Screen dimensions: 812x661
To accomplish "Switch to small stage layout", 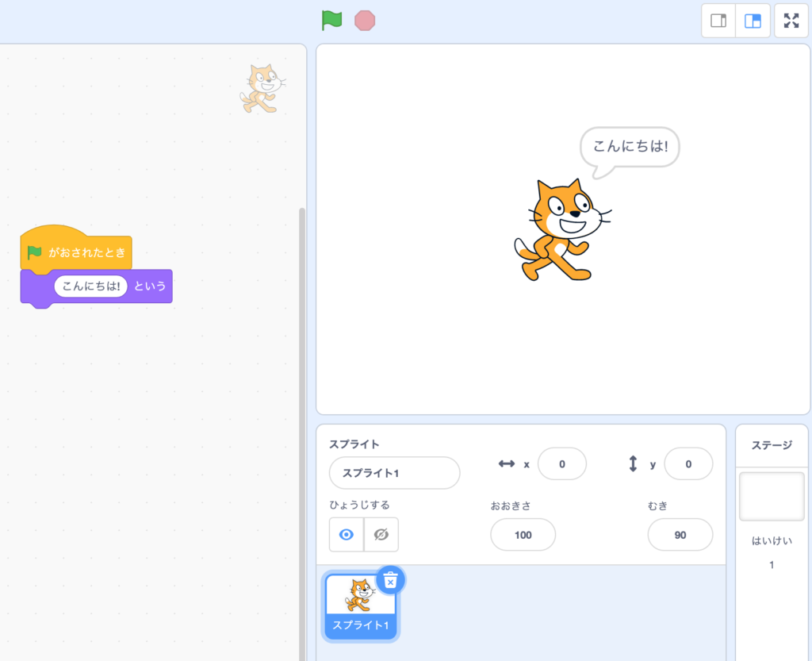I will pyautogui.click(x=718, y=21).
